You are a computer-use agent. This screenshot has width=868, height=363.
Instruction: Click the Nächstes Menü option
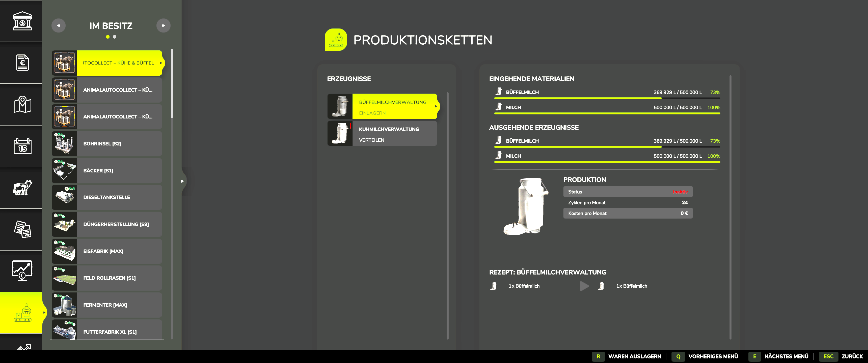778,356
